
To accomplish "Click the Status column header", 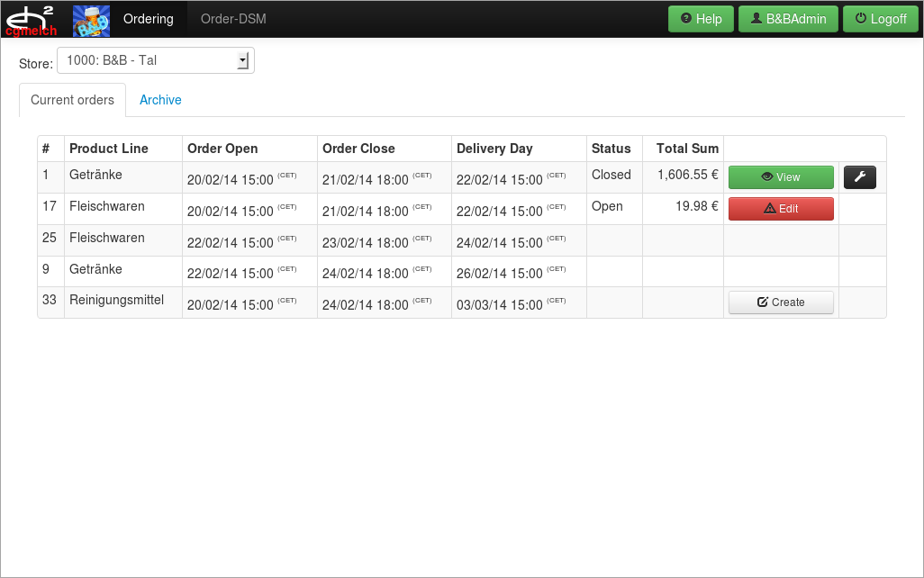I will (611, 149).
